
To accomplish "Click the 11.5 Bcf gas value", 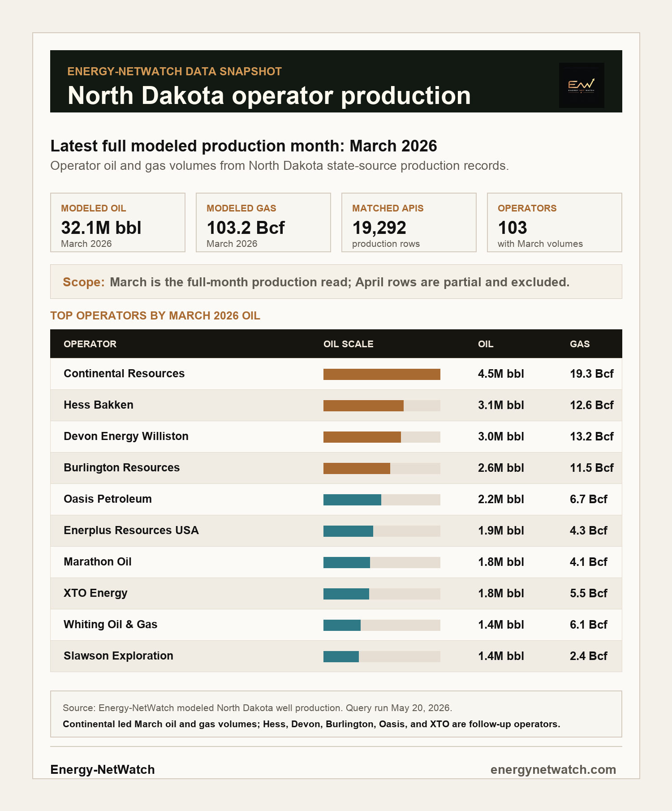I will pyautogui.click(x=591, y=468).
